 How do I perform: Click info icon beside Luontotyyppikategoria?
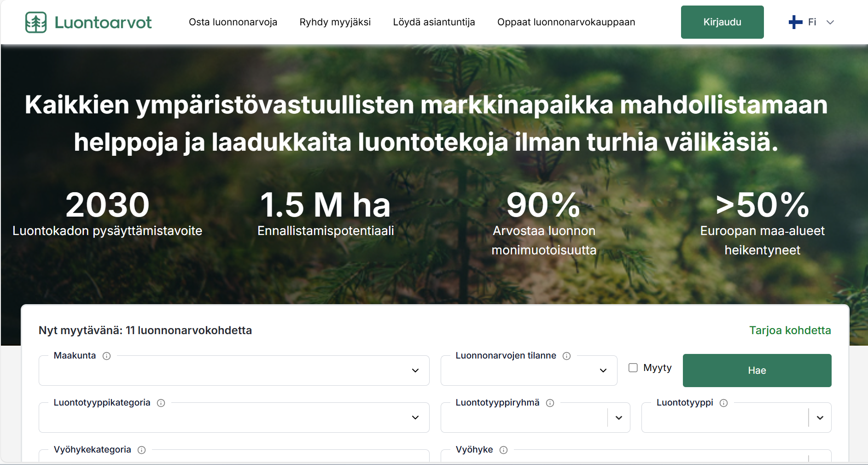pyautogui.click(x=161, y=403)
